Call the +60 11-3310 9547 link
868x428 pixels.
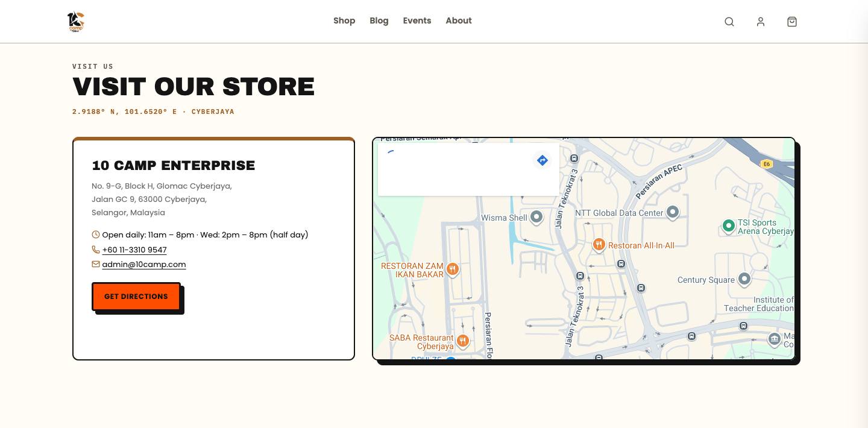[134, 250]
